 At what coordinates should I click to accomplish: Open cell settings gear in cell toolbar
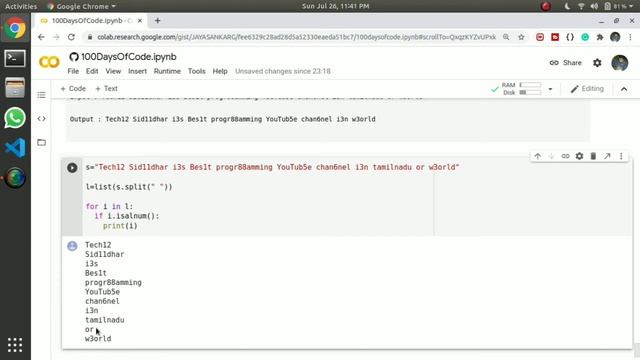pos(579,156)
